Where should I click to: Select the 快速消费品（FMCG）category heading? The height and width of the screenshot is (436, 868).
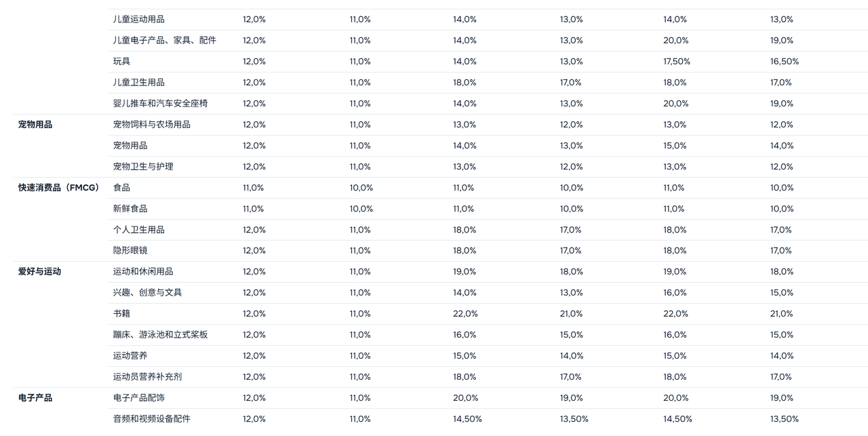pos(59,188)
